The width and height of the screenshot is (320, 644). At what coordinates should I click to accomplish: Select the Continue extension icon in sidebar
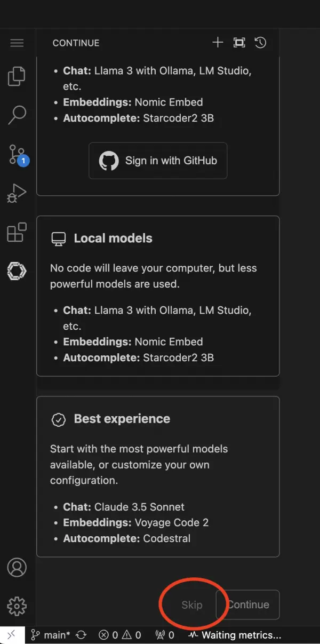[x=17, y=271]
